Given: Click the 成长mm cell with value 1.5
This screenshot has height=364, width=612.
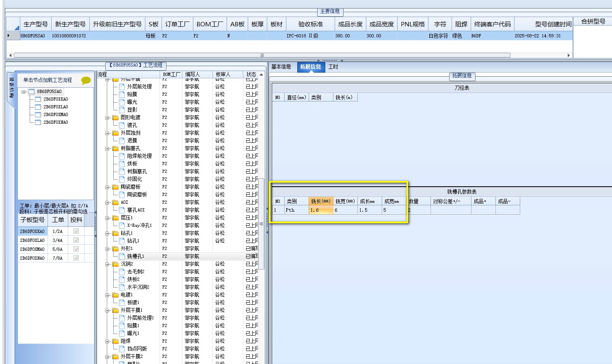Looking at the screenshot, I should coord(370,210).
